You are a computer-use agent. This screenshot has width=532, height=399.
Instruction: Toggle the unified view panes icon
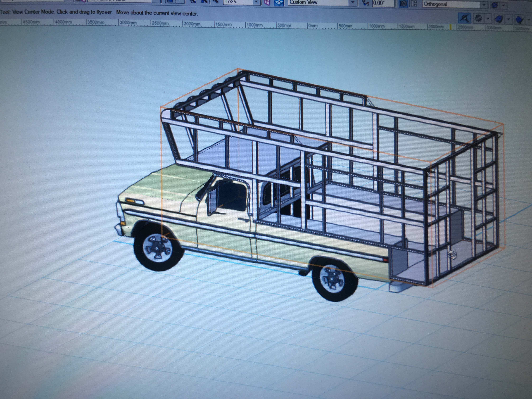pyautogui.click(x=414, y=4)
